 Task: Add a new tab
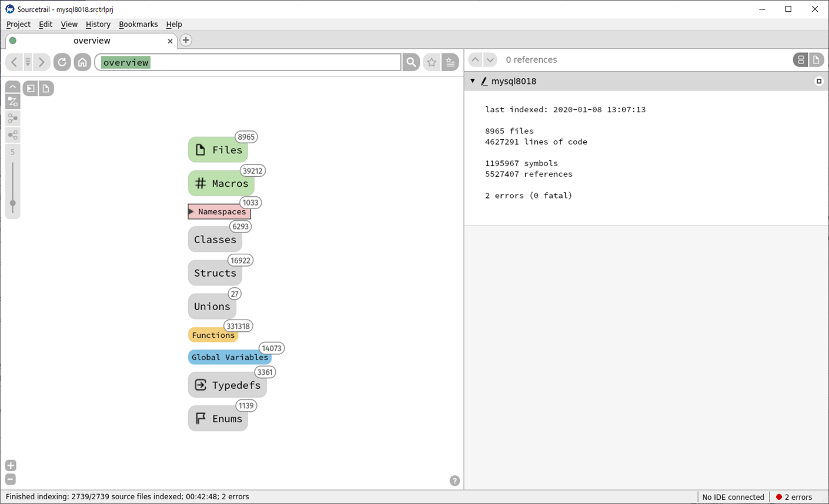pyautogui.click(x=186, y=40)
